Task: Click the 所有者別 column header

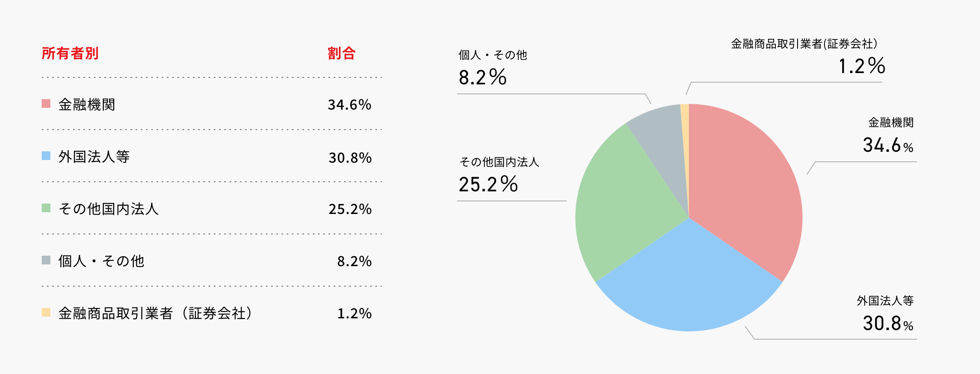Action: coord(70,53)
